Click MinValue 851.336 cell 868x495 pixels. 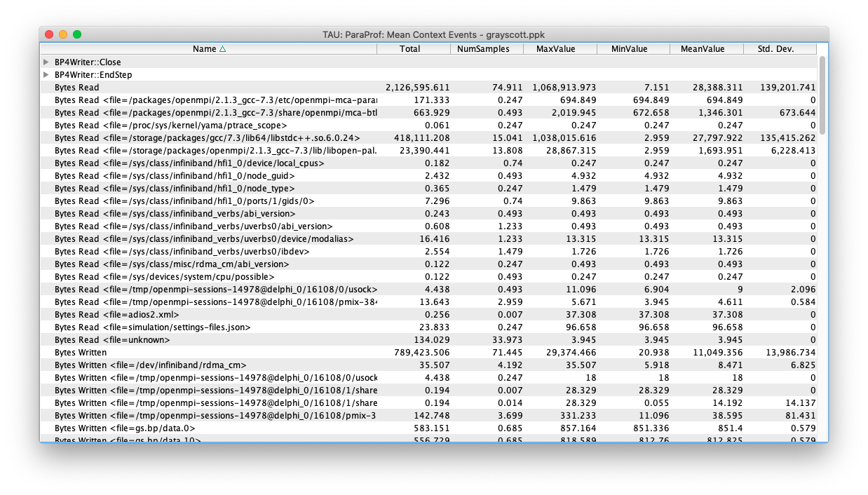(x=652, y=428)
